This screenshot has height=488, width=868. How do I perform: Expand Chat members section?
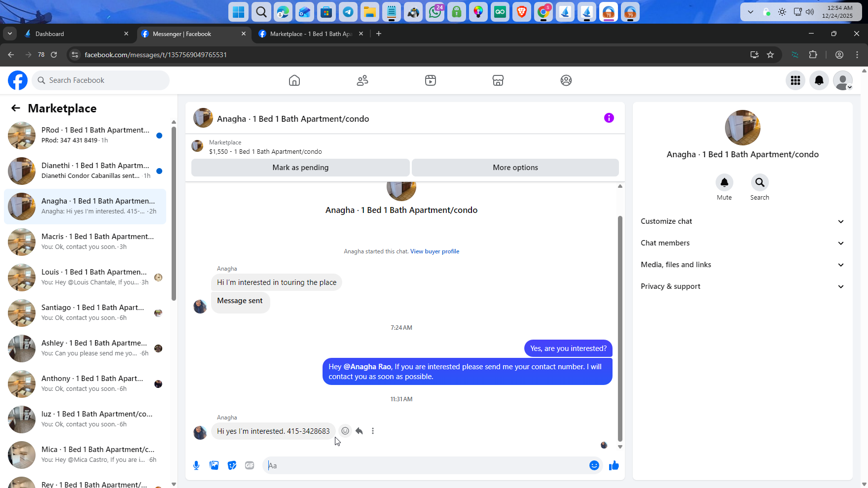[x=742, y=243]
